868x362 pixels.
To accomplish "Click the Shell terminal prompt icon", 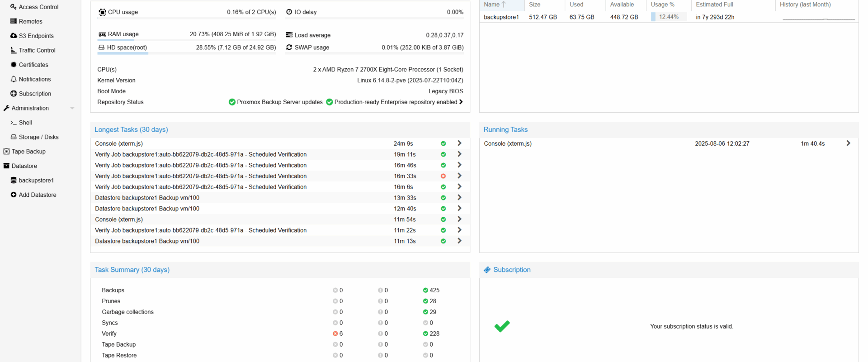I will click(x=14, y=123).
